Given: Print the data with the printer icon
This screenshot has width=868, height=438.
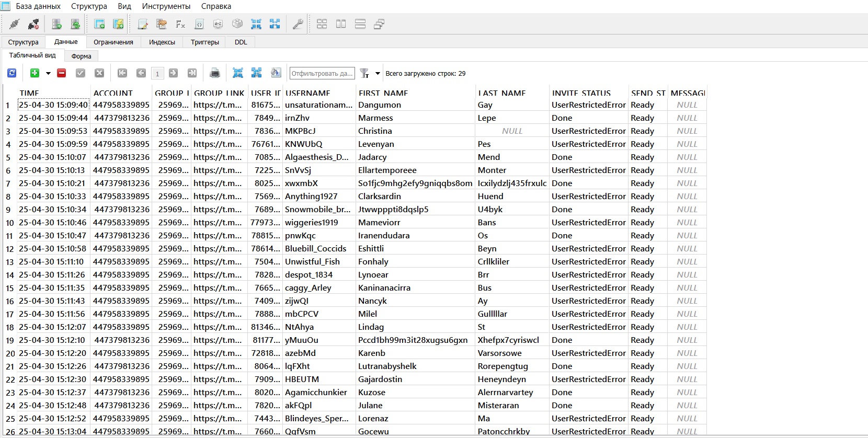Looking at the screenshot, I should (x=215, y=73).
